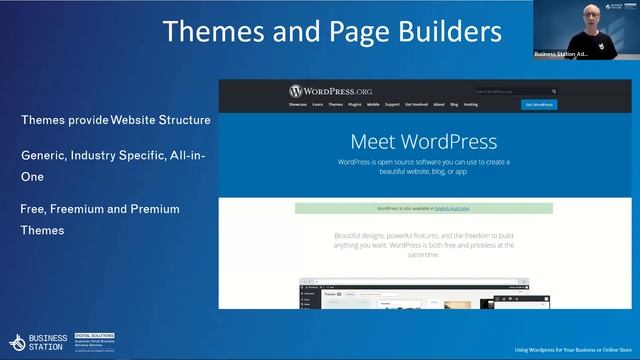Click the Get WordPress button
Image resolution: width=640 pixels, height=360 pixels.
[x=539, y=105]
